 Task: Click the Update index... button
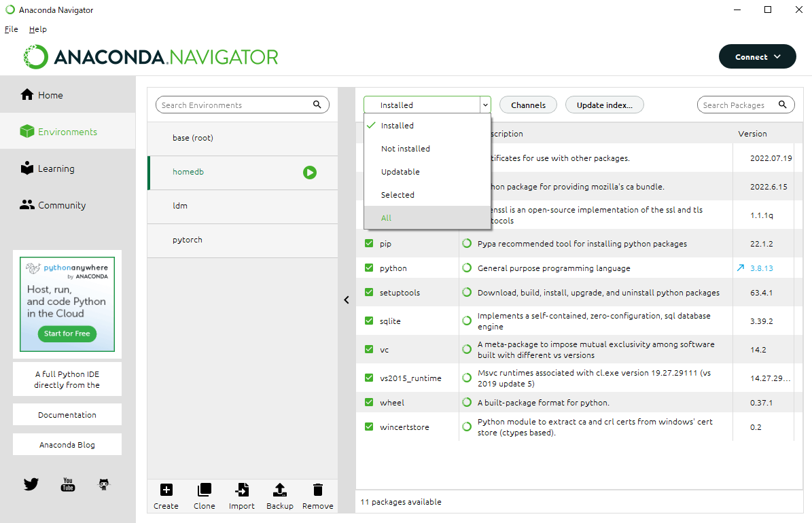[604, 105]
